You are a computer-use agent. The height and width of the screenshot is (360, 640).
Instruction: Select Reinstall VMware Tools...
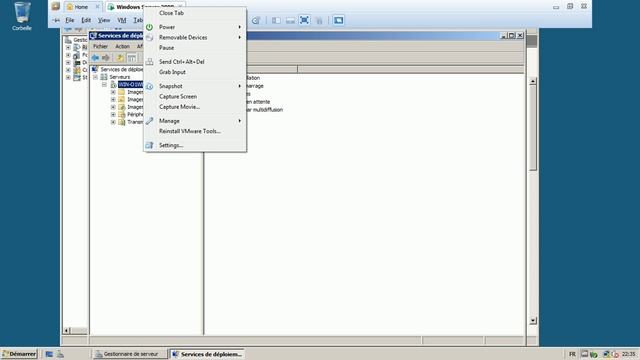195,131
